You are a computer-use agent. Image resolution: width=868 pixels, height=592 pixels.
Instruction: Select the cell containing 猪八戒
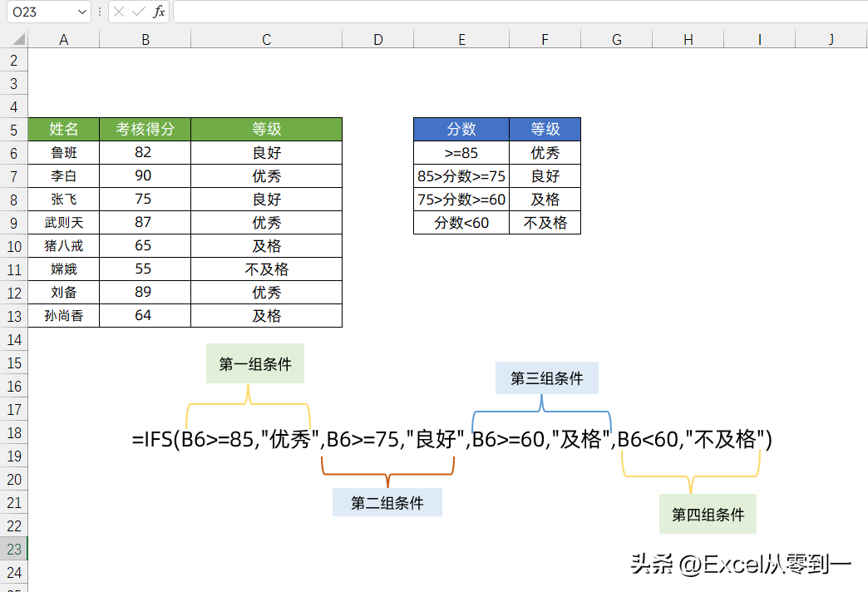(64, 245)
